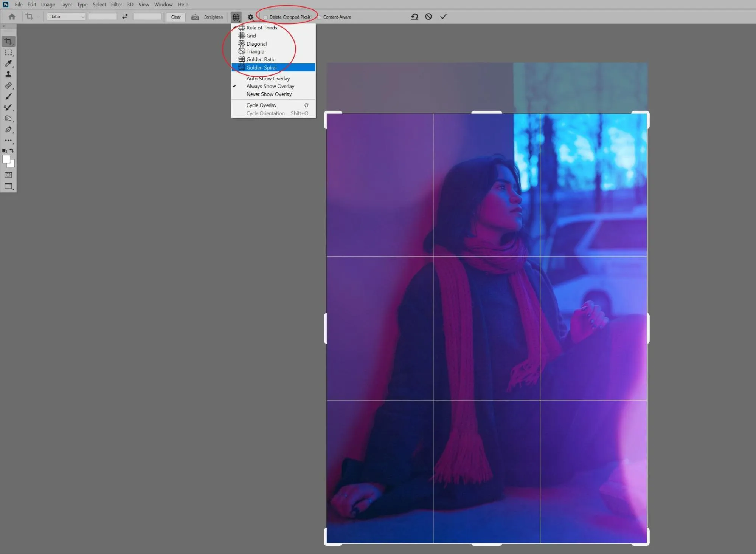This screenshot has height=554, width=756.
Task: Select the Crop tool in the toolbar
Action: (8, 42)
